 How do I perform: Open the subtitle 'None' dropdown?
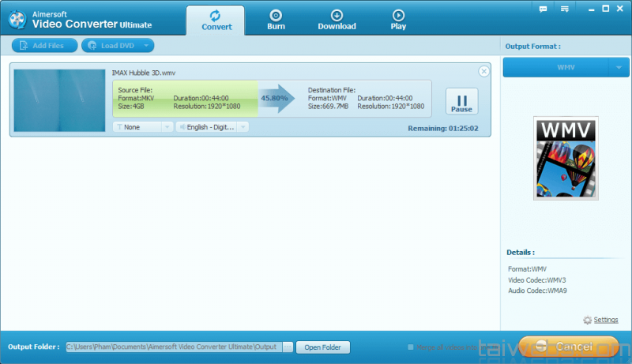[x=142, y=126]
